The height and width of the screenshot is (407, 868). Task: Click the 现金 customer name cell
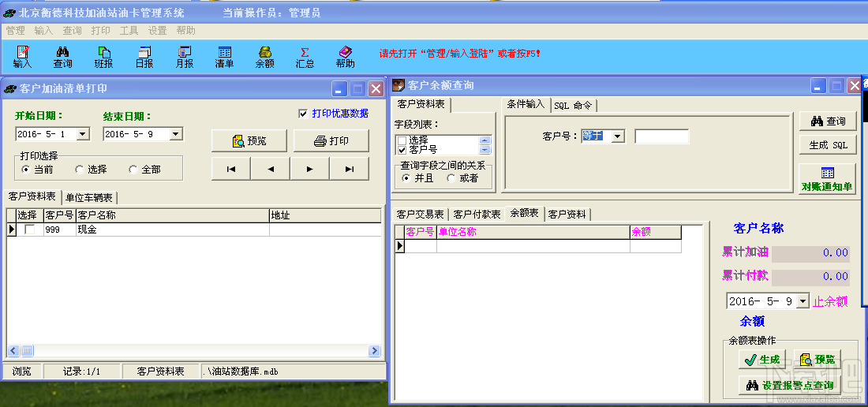tap(172, 230)
